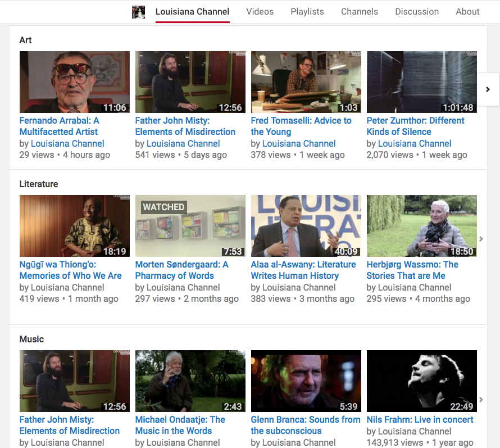The width and height of the screenshot is (500, 448).
Task: Open title 'Peter Zumthor: Different Kinds of Silence'
Action: (x=416, y=126)
